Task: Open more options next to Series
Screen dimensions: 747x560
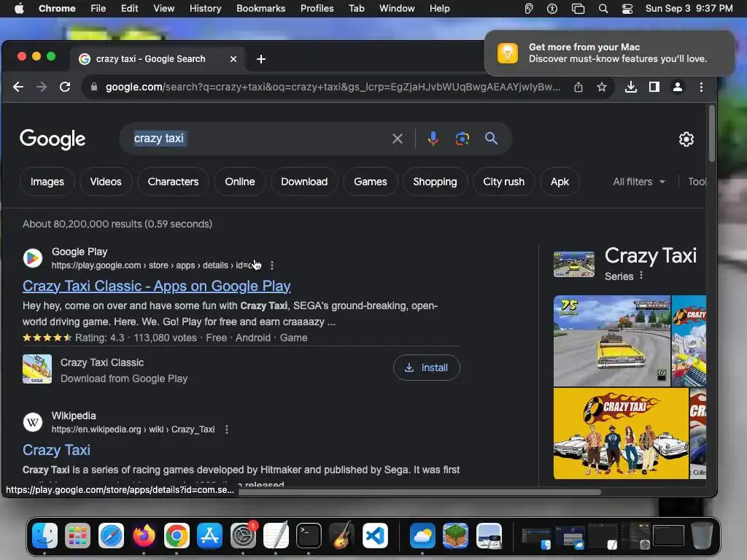Action: pos(641,275)
